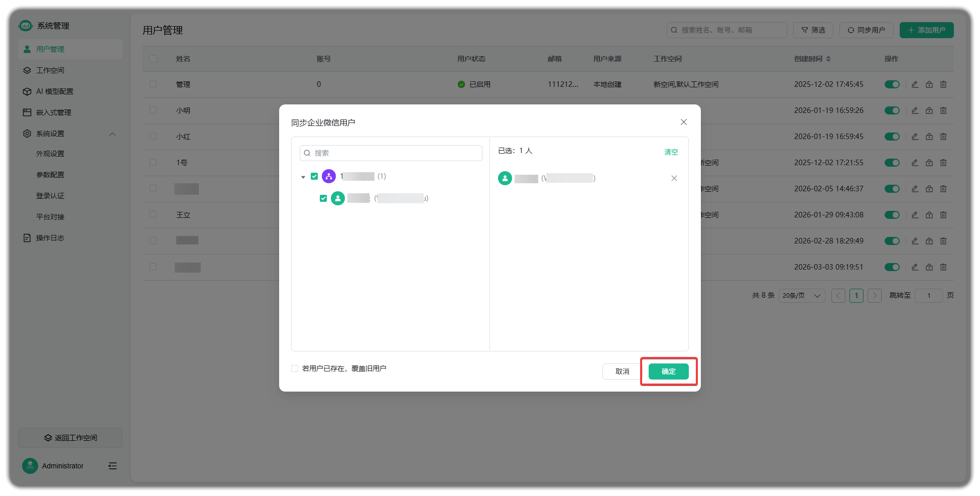Toggle the enable switch for 1号 row
980x496 pixels.
(892, 163)
